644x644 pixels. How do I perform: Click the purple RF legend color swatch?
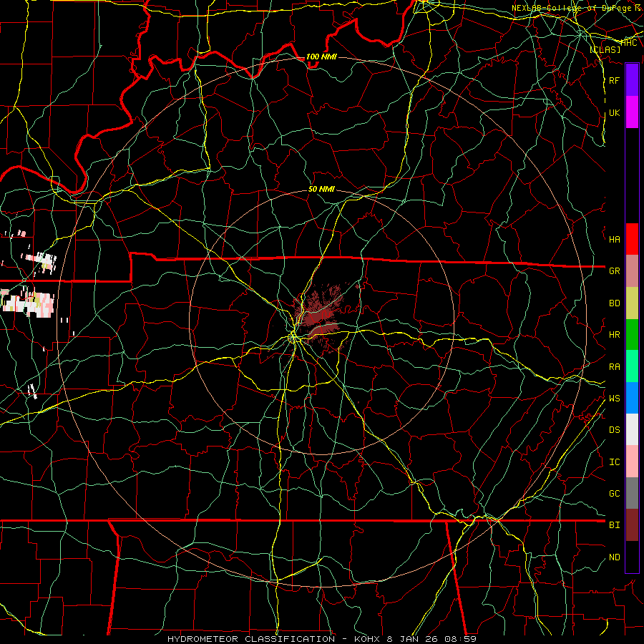(632, 80)
